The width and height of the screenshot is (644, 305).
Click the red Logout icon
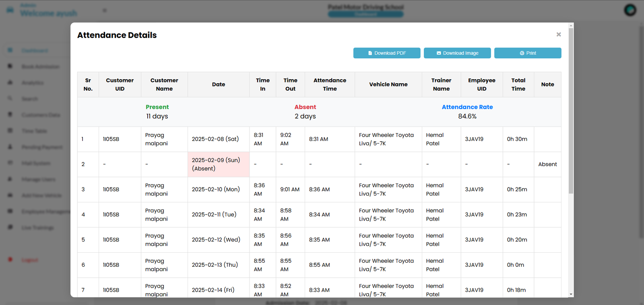coord(10,260)
